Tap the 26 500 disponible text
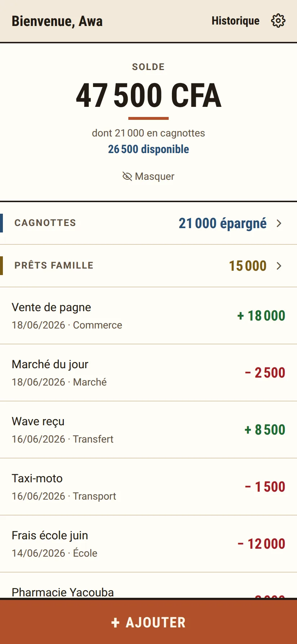The width and height of the screenshot is (297, 644). (x=148, y=149)
